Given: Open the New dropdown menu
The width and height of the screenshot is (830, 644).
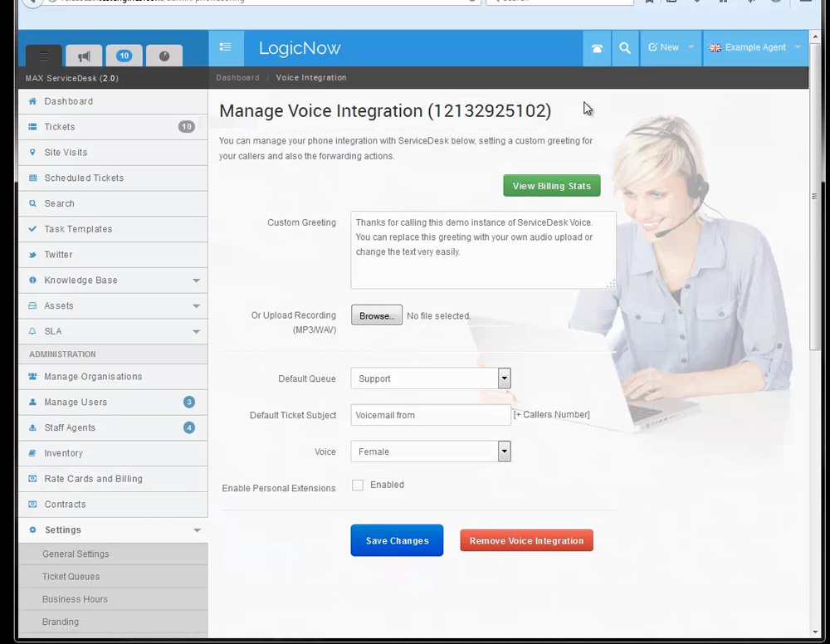Looking at the screenshot, I should pyautogui.click(x=671, y=47).
